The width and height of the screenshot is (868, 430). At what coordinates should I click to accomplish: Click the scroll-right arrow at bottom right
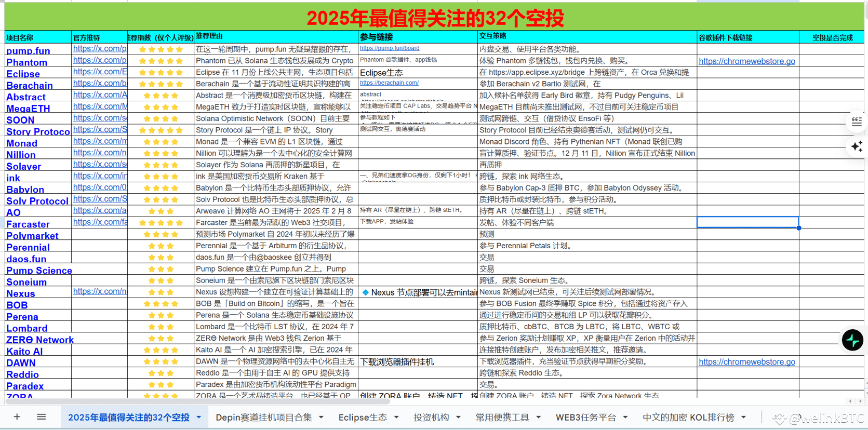click(860, 401)
